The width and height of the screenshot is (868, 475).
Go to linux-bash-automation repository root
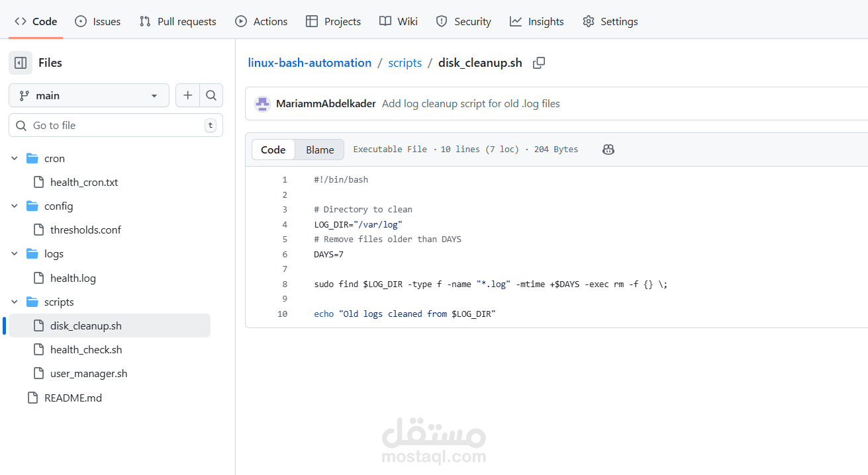pyautogui.click(x=310, y=63)
